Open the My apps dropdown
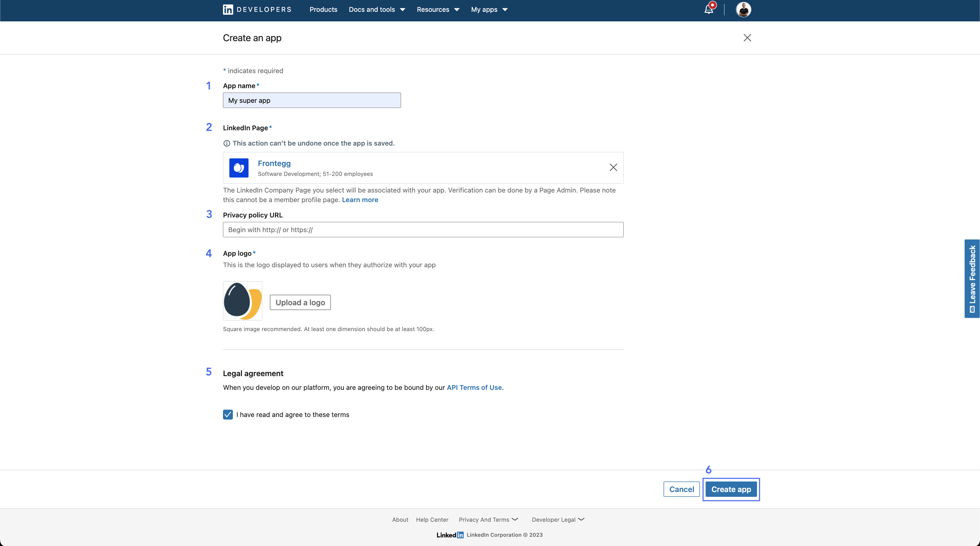Image resolution: width=980 pixels, height=546 pixels. click(489, 10)
